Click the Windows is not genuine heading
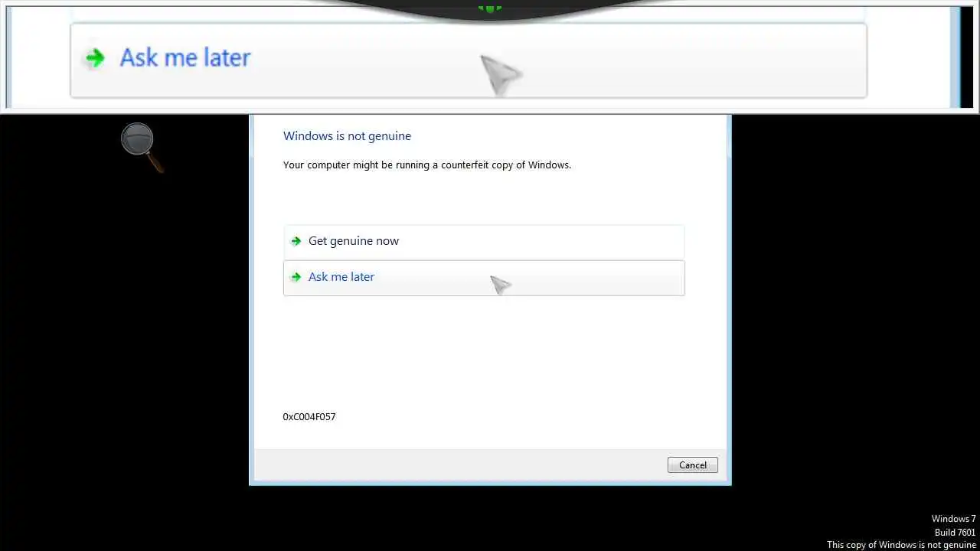 [347, 136]
